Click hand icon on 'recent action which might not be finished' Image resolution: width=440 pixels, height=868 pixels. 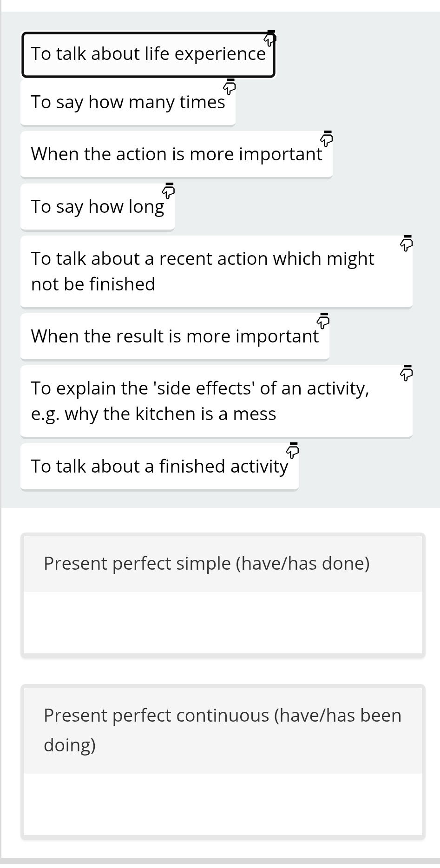(x=407, y=243)
